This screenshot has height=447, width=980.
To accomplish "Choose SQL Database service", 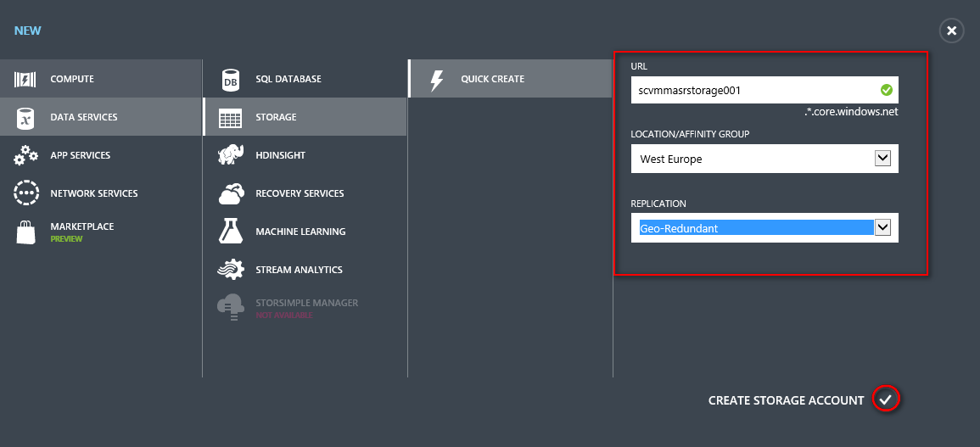I will click(x=305, y=79).
